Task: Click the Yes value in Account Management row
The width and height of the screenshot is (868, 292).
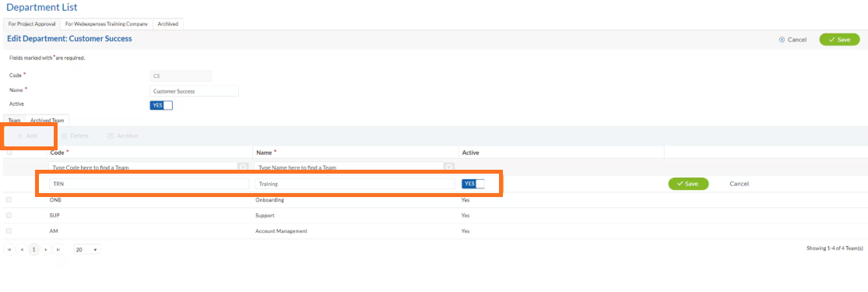Action: tap(466, 231)
